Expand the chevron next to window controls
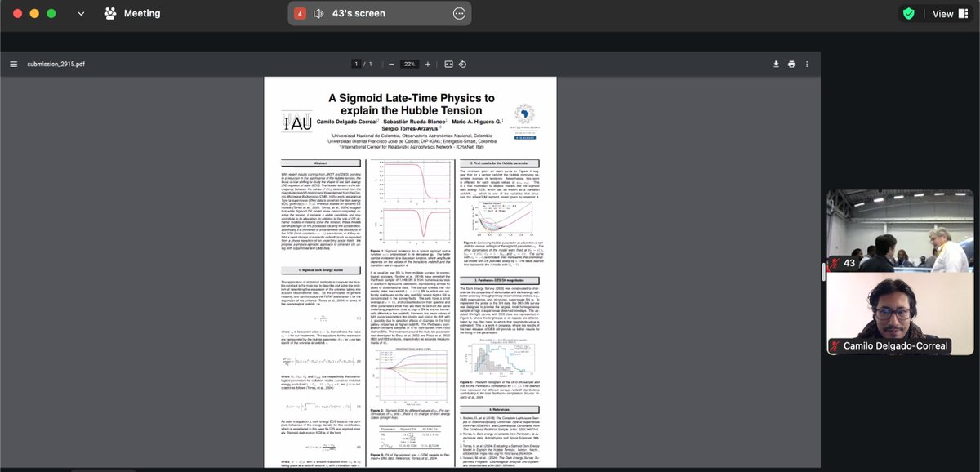 (81, 13)
